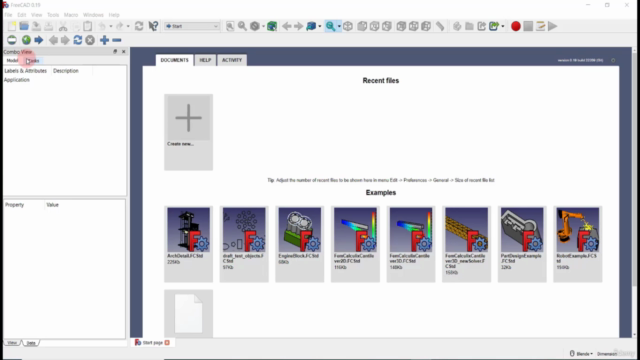Expand the Undo history dropdown arrow
Viewport: 640px width, 360px height.
111,26
